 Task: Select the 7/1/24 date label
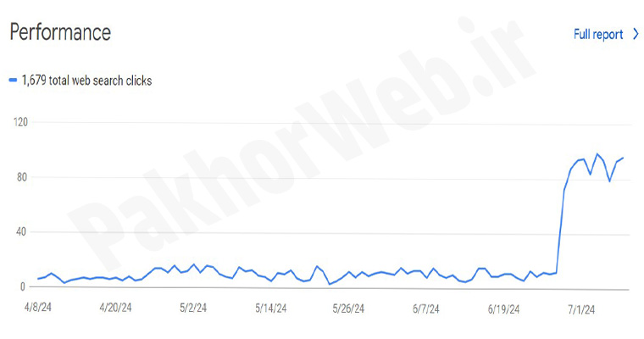pyautogui.click(x=583, y=308)
